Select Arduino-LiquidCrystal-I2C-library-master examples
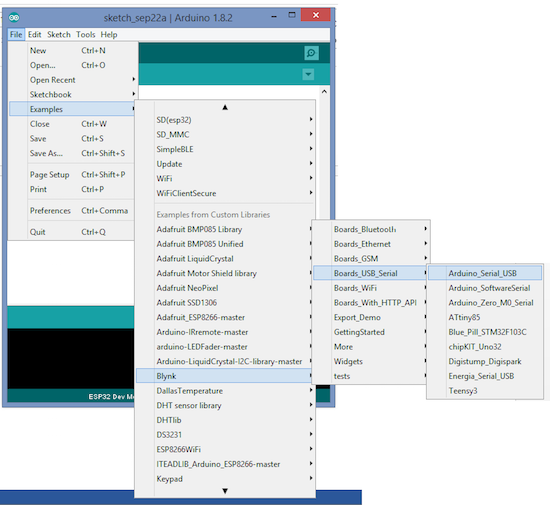Screen dimensions: 550x505 click(224, 362)
